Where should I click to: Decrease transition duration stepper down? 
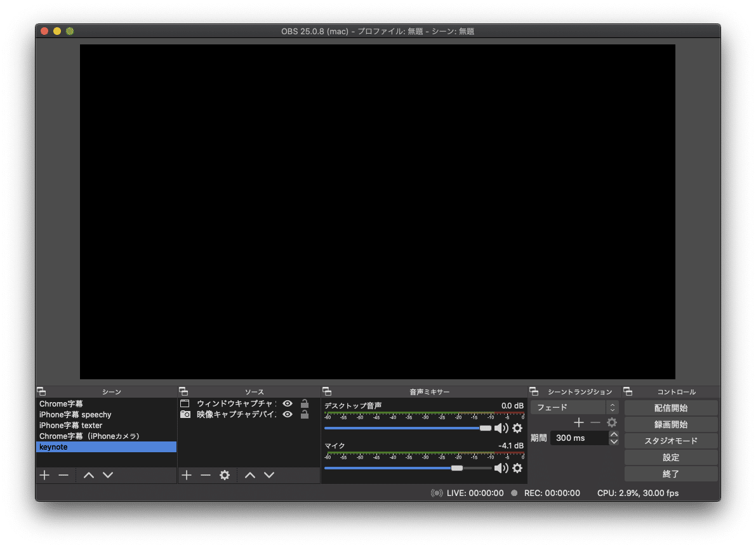click(614, 441)
